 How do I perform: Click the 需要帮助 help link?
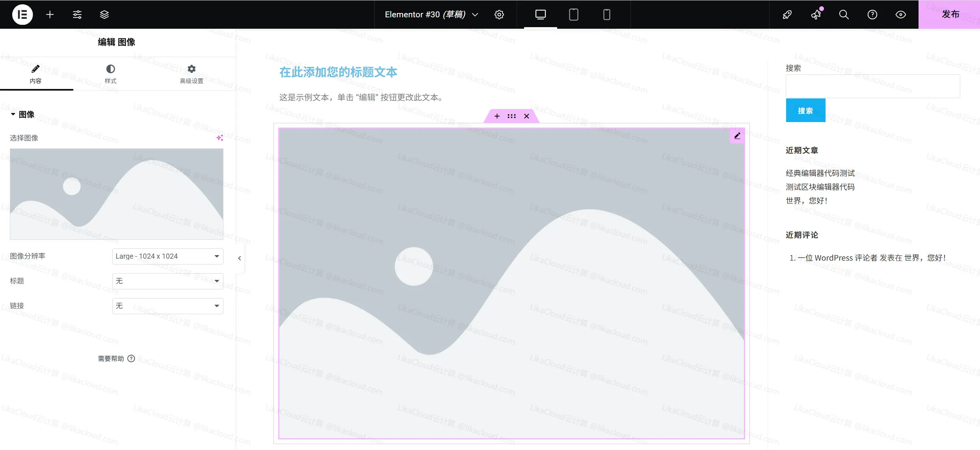(x=116, y=359)
